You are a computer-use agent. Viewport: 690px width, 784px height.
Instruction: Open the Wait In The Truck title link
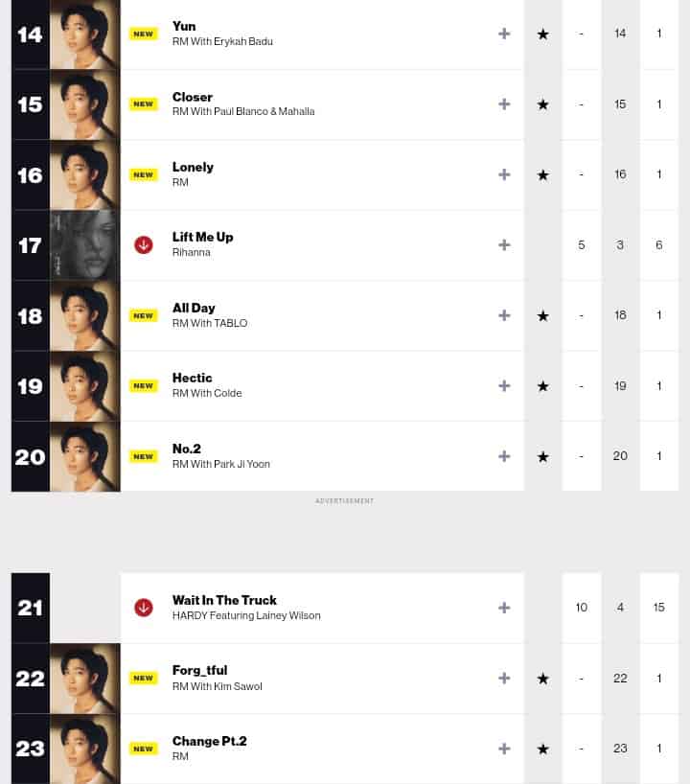224,600
